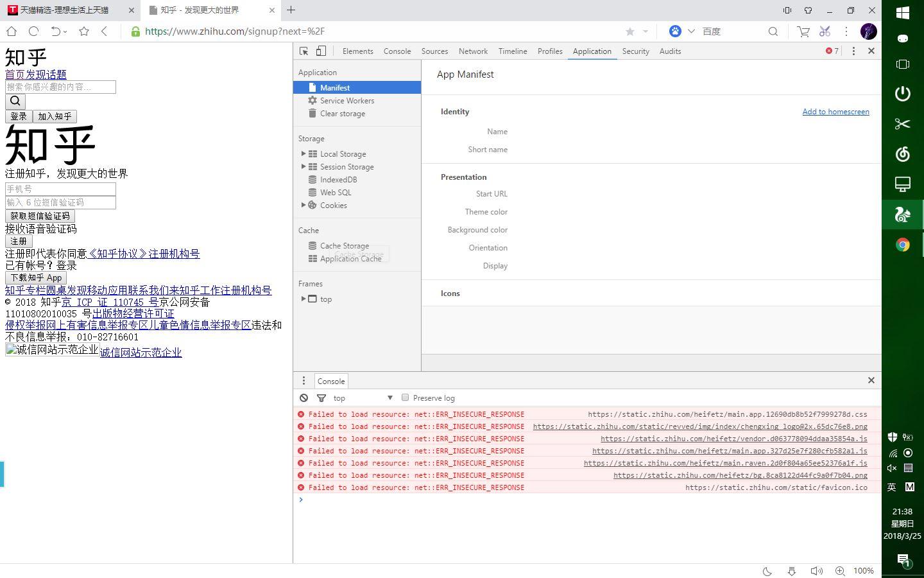
Task: Open new tab with the plus button
Action: coord(291,10)
